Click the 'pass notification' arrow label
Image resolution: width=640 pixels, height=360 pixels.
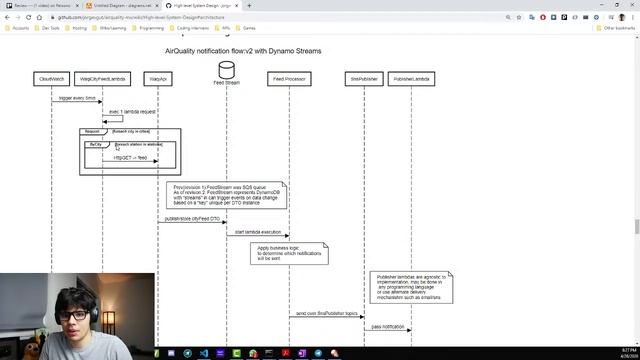coord(388,327)
